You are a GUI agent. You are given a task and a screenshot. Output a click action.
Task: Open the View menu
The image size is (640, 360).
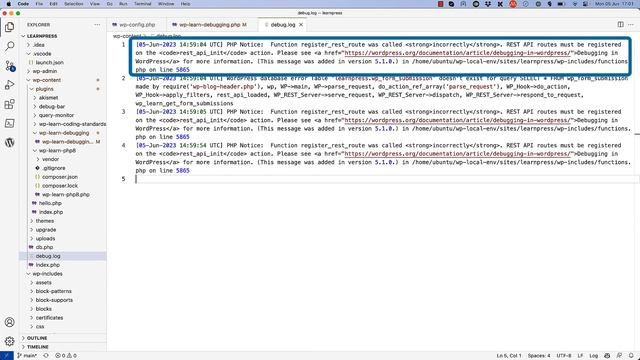(x=95, y=4)
